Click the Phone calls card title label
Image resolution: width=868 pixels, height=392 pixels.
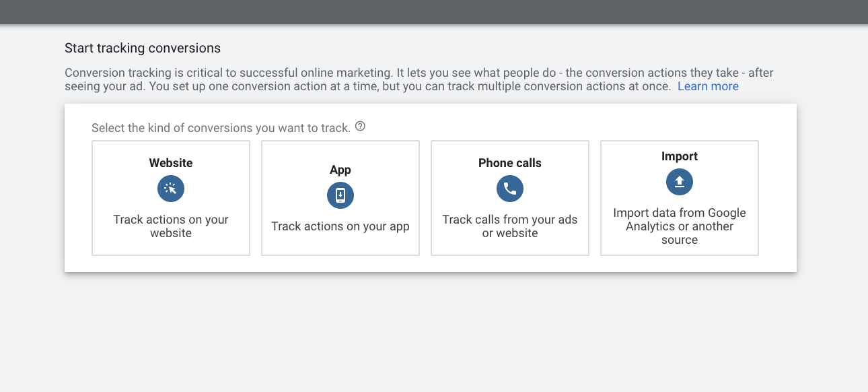(509, 162)
